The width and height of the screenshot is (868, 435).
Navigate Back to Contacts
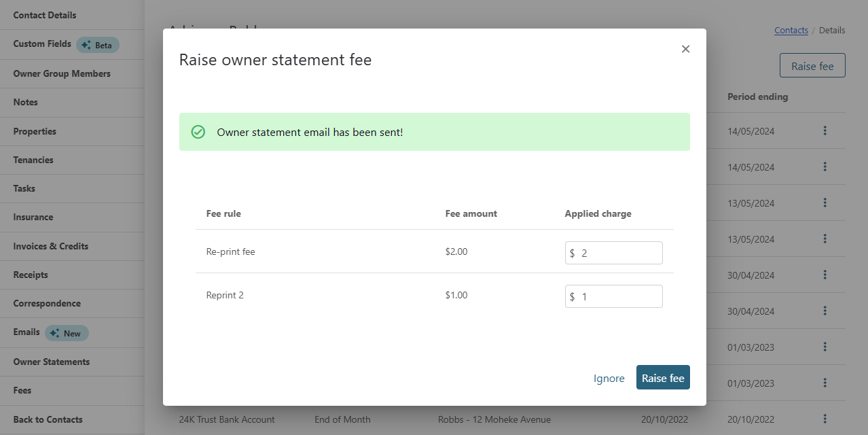pos(48,420)
